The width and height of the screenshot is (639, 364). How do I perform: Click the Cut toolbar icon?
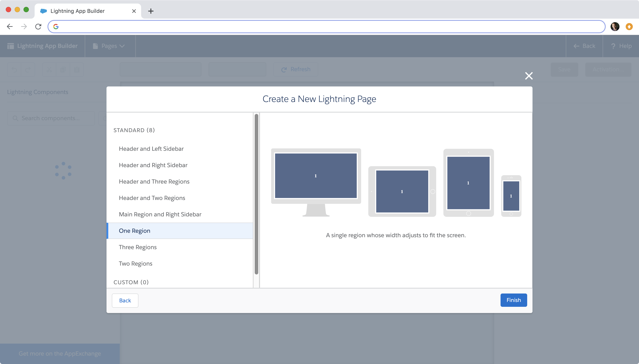pos(49,70)
